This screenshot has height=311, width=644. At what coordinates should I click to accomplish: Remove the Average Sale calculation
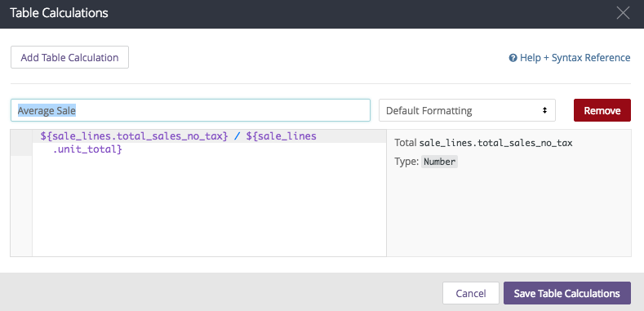coord(602,110)
